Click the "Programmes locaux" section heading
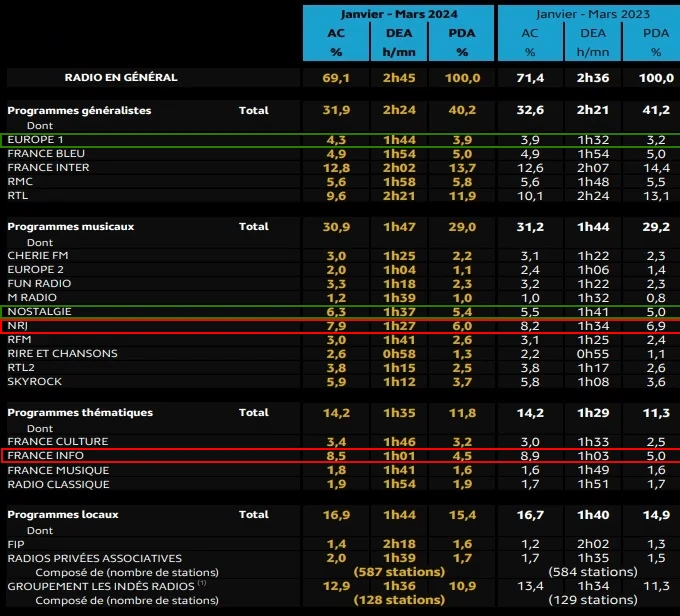The image size is (680, 616). point(63,514)
